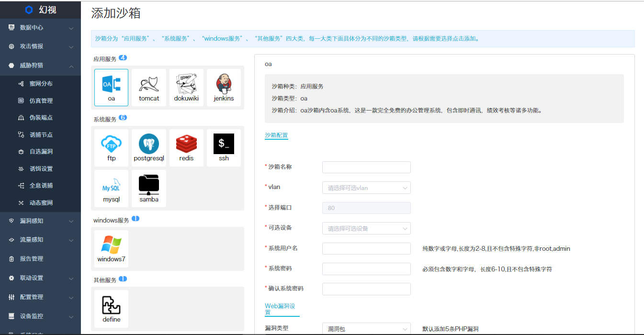
Task: Switch to the 沙箱配置 tab
Action: pos(276,135)
